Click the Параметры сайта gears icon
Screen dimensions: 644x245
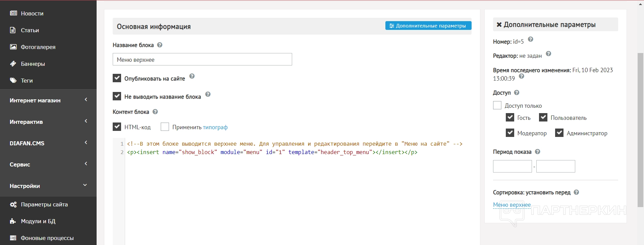point(13,204)
